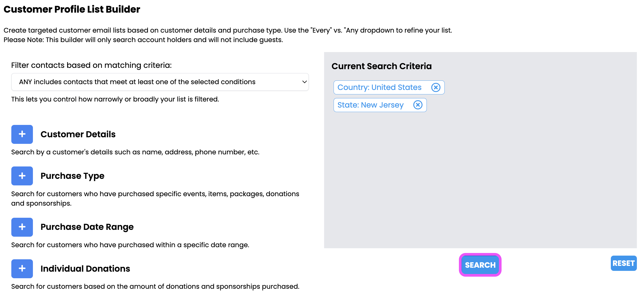Click the empty Current Search Criteria panel area
This screenshot has height=304, width=644.
pyautogui.click(x=480, y=179)
